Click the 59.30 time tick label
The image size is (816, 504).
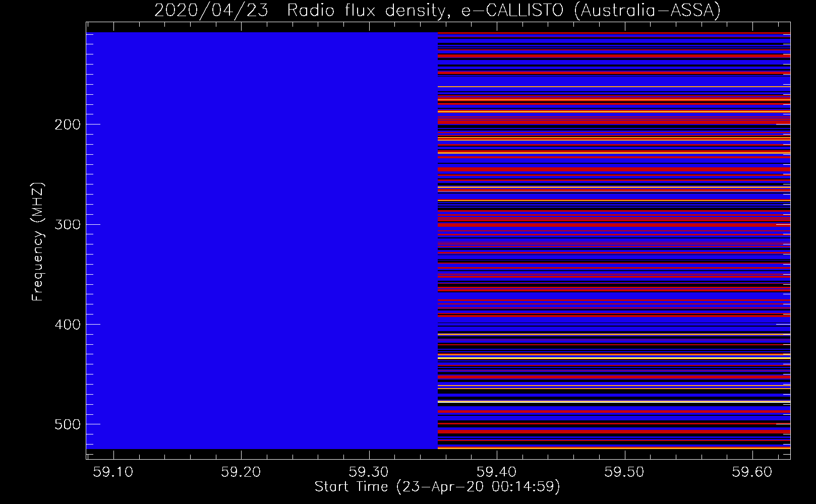click(369, 472)
